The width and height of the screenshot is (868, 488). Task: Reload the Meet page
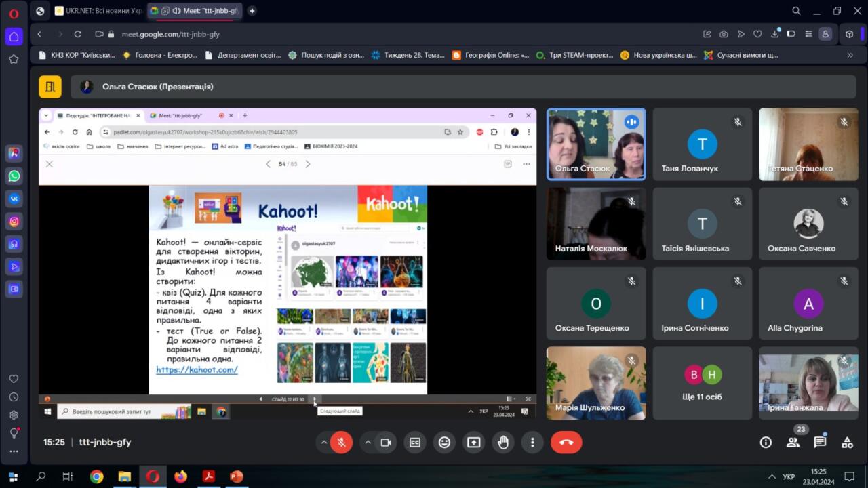coord(78,34)
